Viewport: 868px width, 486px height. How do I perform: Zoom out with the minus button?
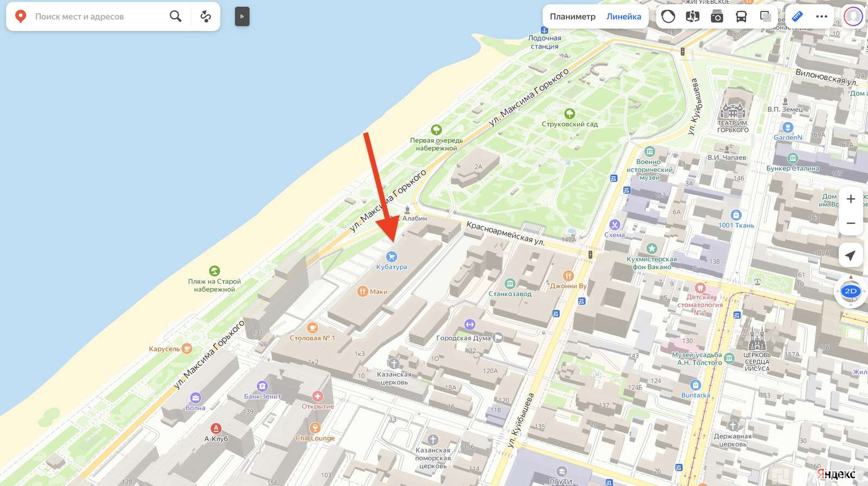[851, 223]
